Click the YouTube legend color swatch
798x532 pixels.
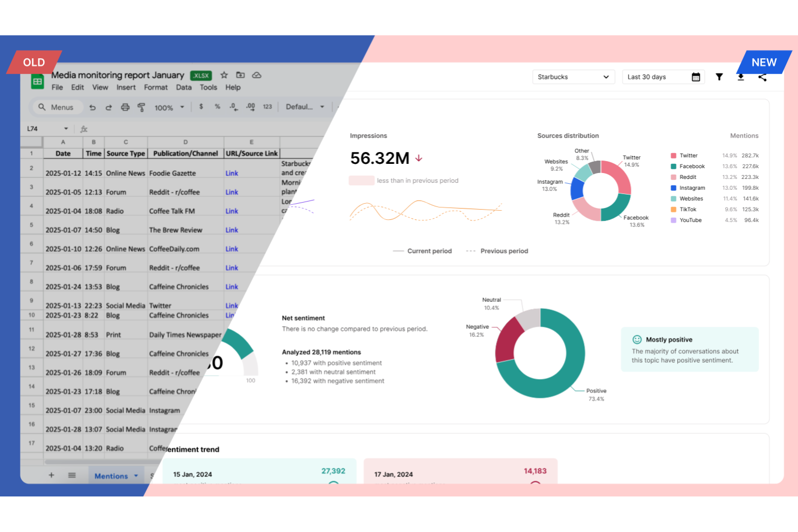pos(673,220)
